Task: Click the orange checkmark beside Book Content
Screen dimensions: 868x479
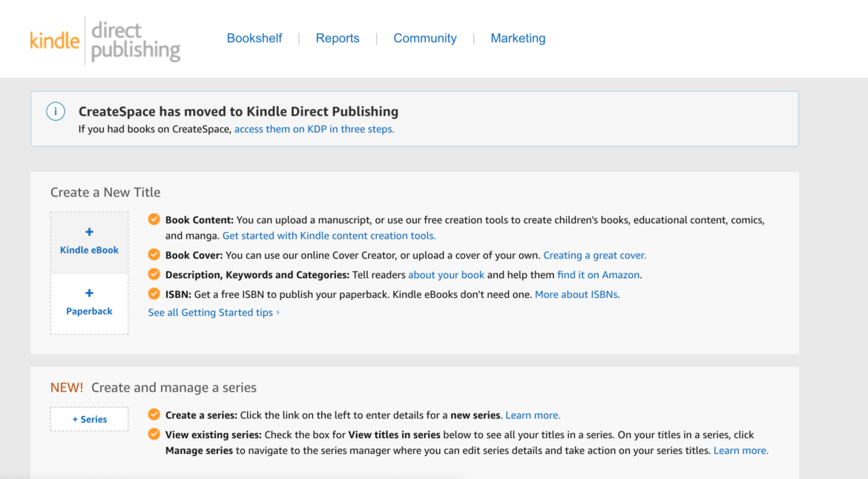Action: (x=154, y=219)
